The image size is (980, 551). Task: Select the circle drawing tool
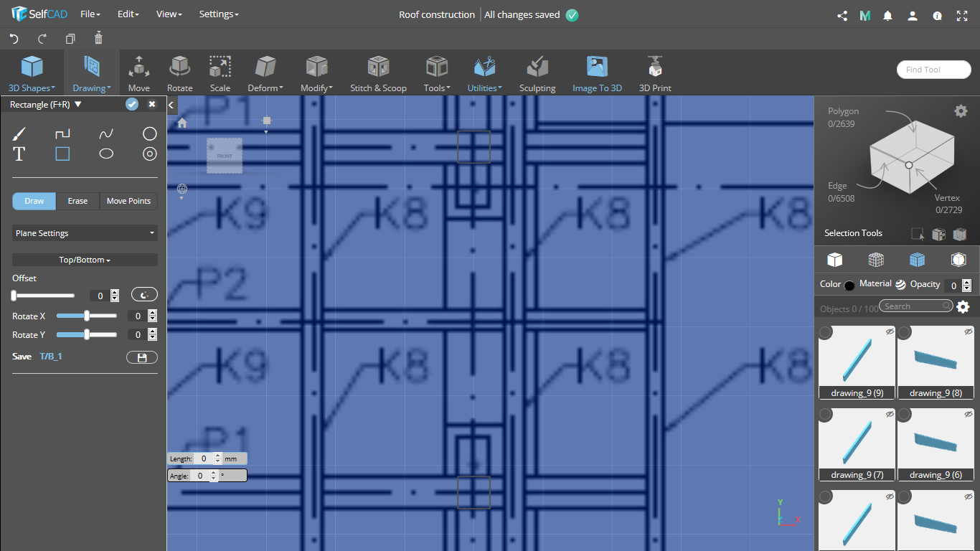click(149, 133)
